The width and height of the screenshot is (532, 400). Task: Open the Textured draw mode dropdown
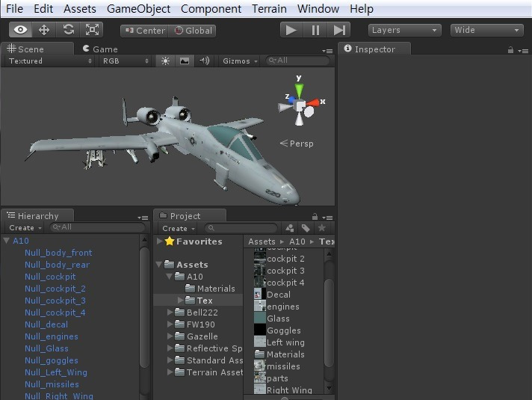pos(50,61)
